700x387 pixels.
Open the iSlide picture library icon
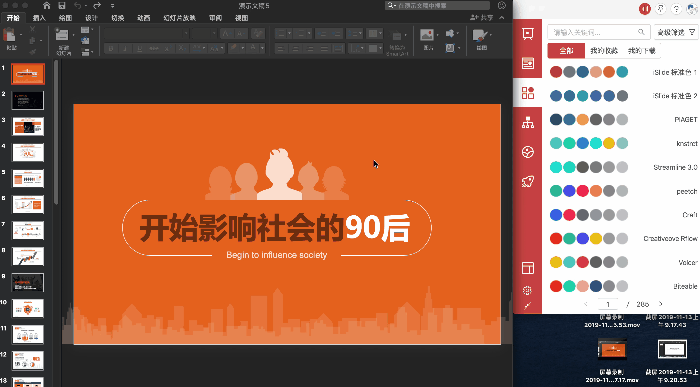(528, 63)
